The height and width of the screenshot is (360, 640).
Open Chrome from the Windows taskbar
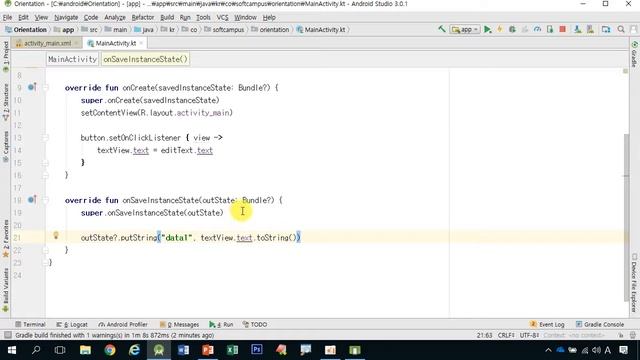(x=110, y=350)
